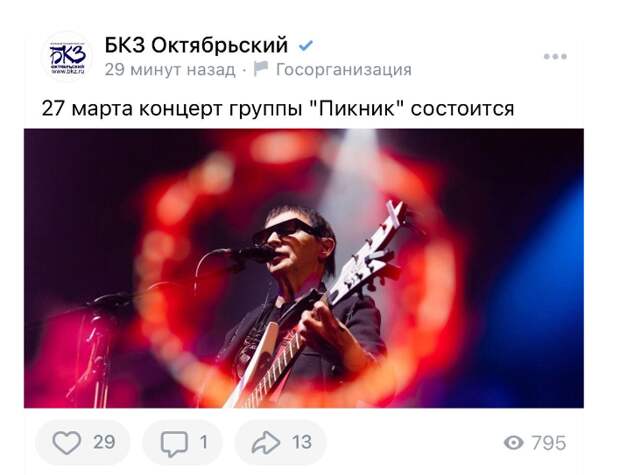Select the Госорганизация label
Screen dimensions: 620x475
344,70
